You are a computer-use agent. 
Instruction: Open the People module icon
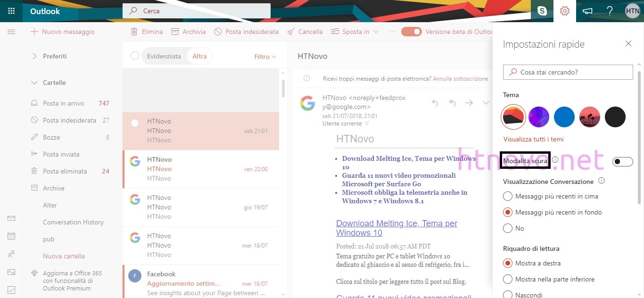(x=11, y=254)
